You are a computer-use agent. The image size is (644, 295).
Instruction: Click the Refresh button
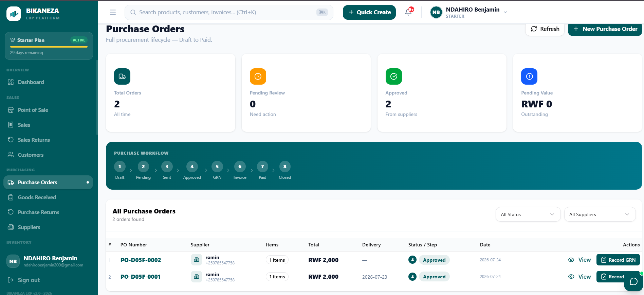pos(545,29)
